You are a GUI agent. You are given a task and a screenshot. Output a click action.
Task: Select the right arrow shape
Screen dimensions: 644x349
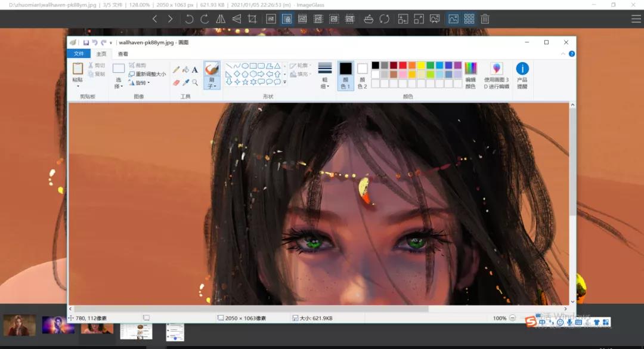click(x=261, y=74)
